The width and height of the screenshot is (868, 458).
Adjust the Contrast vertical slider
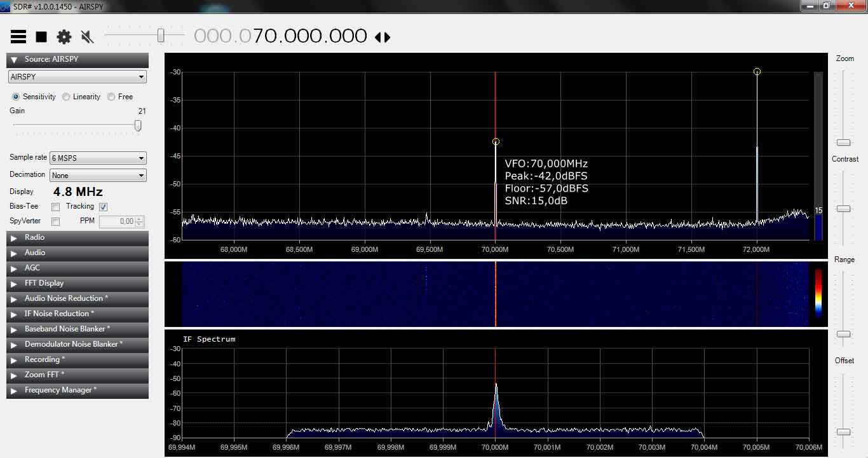(843, 209)
